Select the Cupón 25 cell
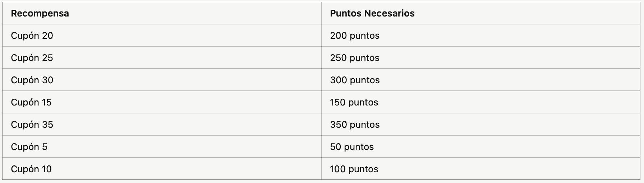644x183 pixels. tap(162, 58)
